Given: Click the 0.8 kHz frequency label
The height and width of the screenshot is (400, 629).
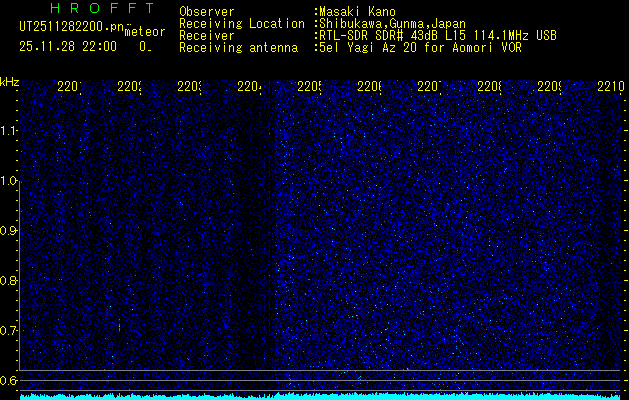Looking at the screenshot, I should (8, 280).
